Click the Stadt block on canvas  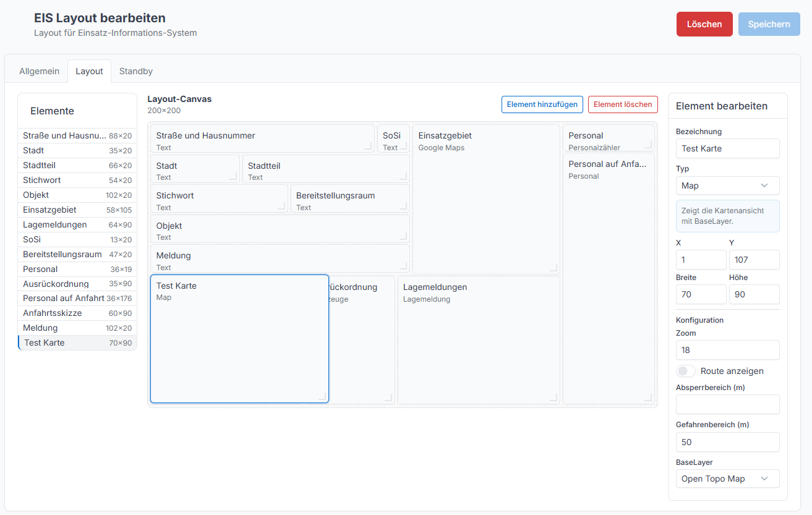pyautogui.click(x=195, y=169)
